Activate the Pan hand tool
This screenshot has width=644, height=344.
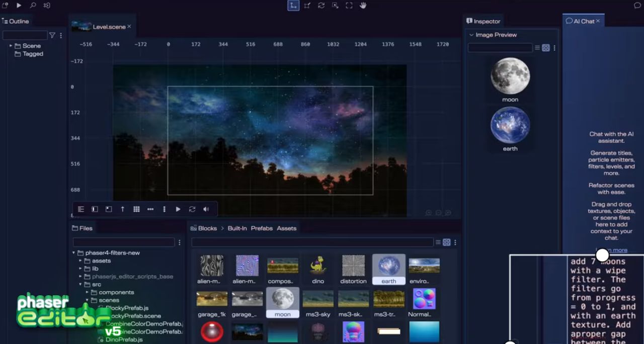point(363,6)
